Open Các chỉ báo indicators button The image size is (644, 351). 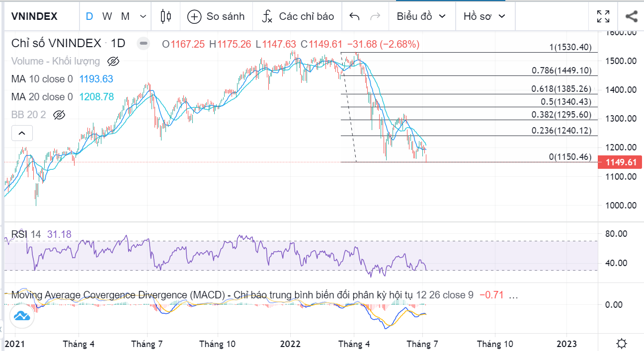298,16
